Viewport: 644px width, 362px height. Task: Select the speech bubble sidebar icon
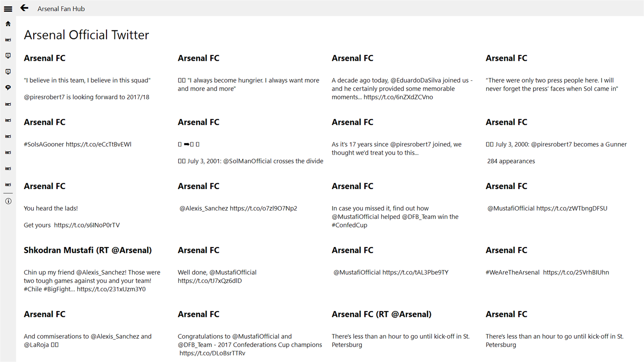[x=8, y=88]
